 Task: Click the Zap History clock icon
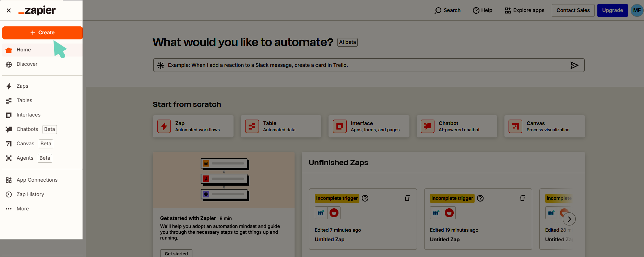pos(9,195)
